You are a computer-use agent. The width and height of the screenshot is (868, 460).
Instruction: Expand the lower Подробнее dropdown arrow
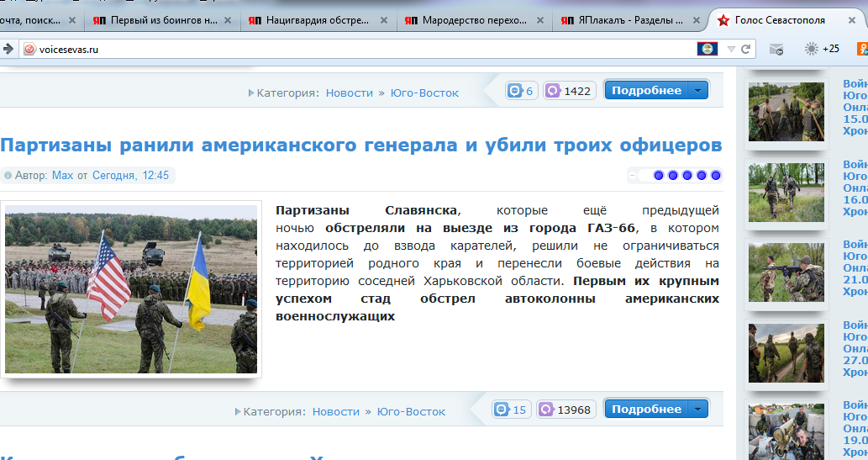point(697,409)
